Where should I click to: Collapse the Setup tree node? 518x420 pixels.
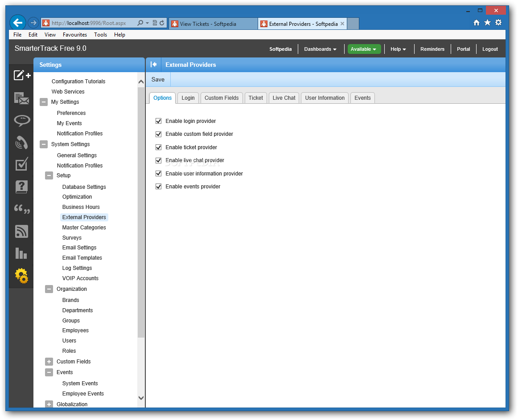tap(49, 175)
